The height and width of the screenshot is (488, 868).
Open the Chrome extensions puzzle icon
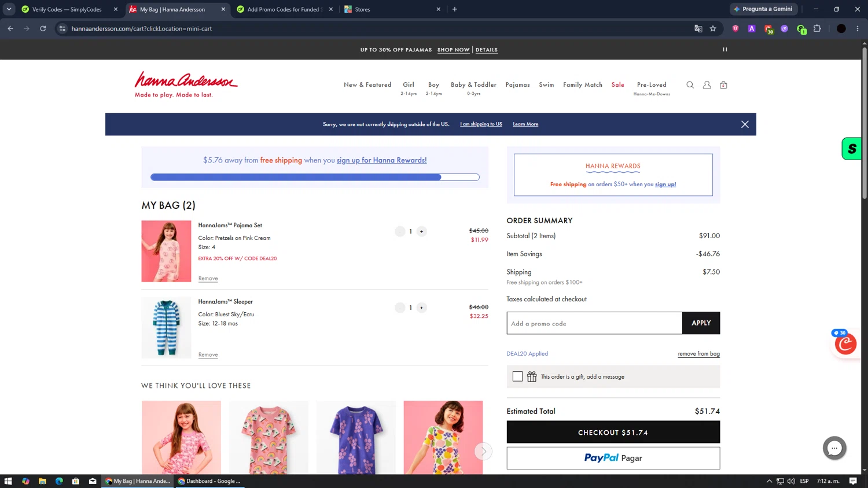point(817,28)
